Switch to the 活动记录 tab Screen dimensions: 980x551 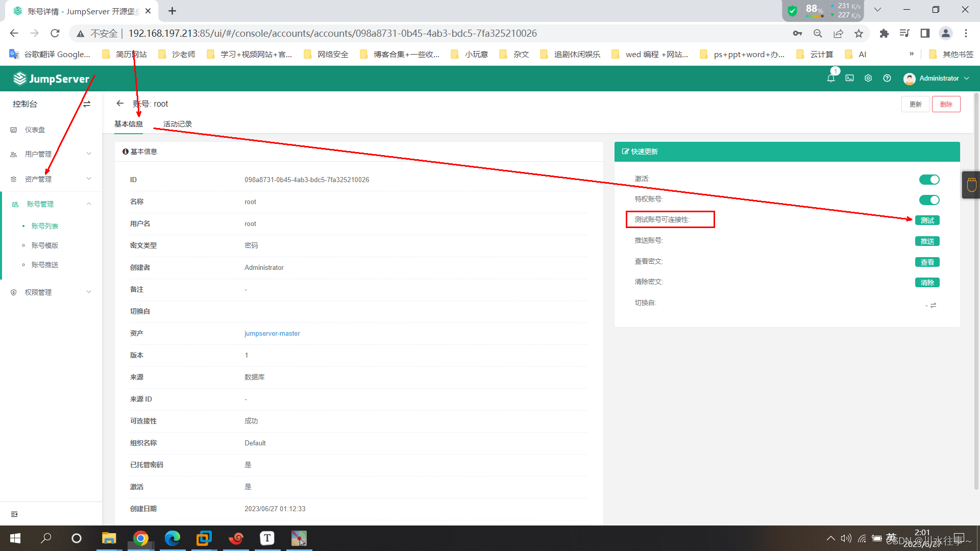tap(177, 124)
